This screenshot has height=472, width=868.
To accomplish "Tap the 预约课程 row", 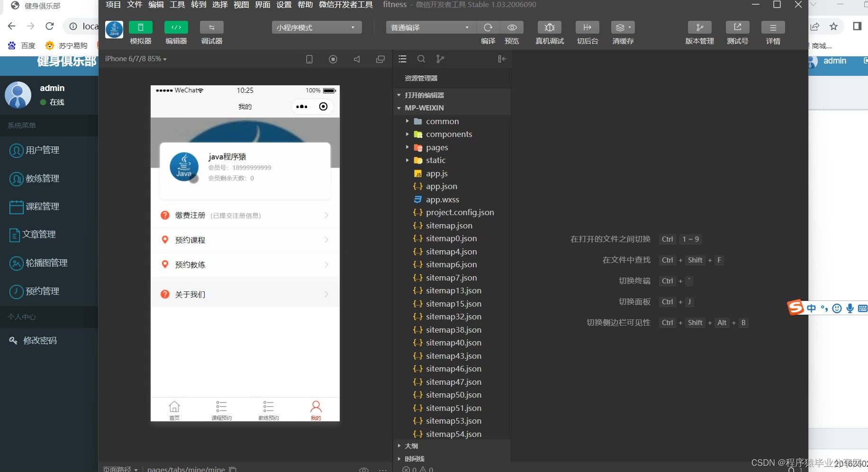I will pyautogui.click(x=245, y=240).
